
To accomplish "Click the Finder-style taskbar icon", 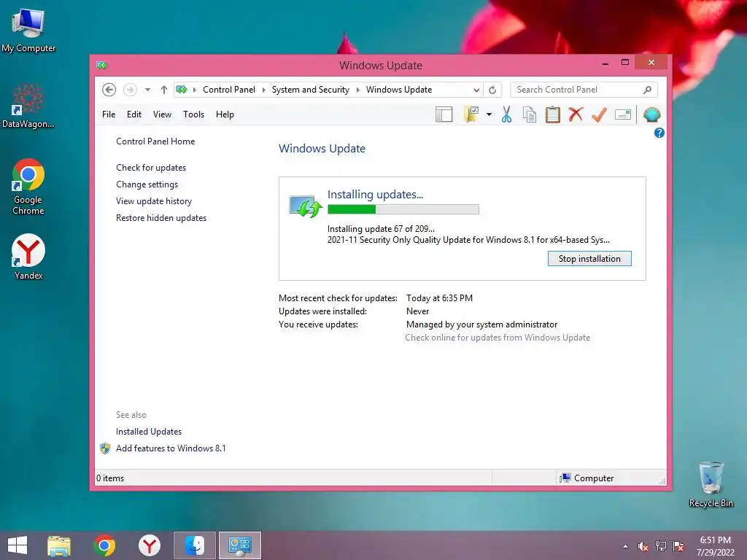I will (195, 545).
